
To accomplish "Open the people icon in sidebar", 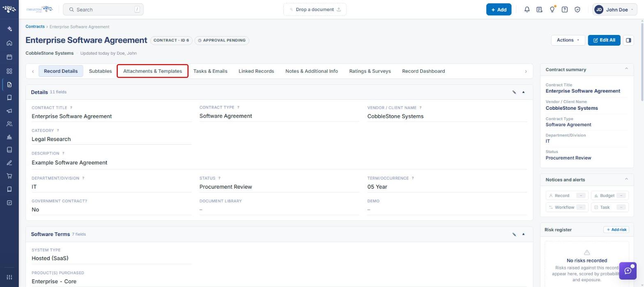I will point(9,124).
